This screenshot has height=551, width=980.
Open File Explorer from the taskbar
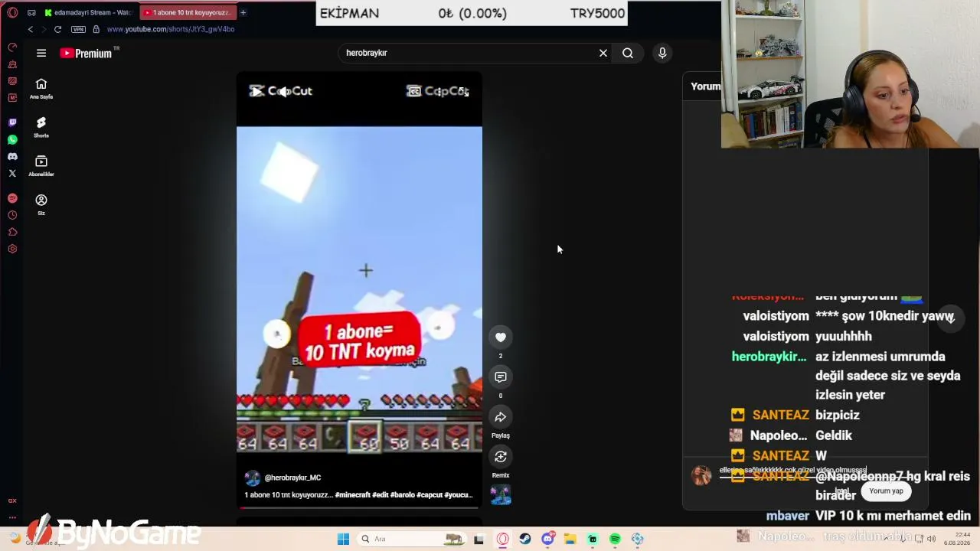point(570,539)
